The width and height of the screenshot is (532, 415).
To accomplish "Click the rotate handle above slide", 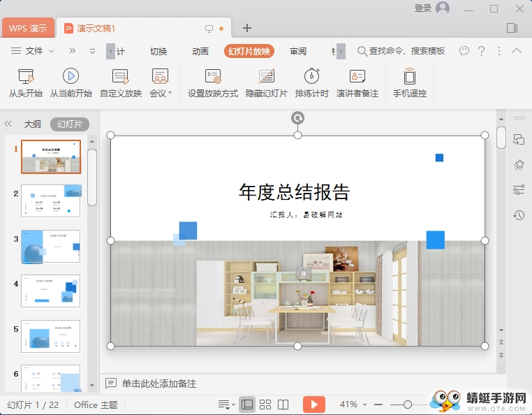I will click(x=297, y=118).
